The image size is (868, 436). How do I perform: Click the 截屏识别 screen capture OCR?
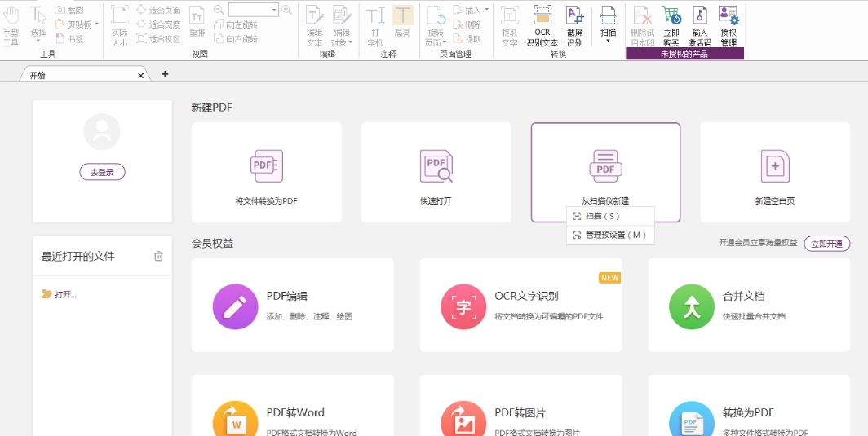click(x=575, y=26)
